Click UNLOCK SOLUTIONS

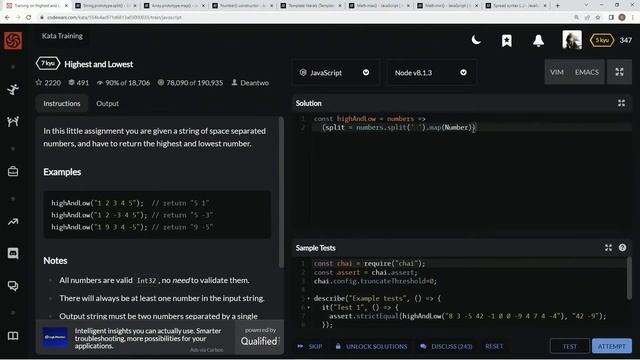[x=371, y=346]
